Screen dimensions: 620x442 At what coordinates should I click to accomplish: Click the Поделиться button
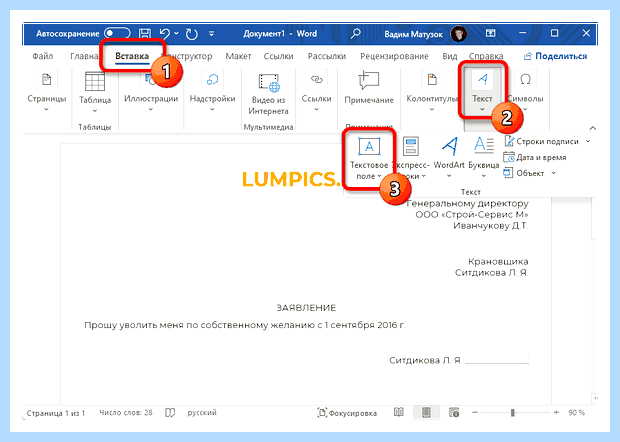(556, 56)
